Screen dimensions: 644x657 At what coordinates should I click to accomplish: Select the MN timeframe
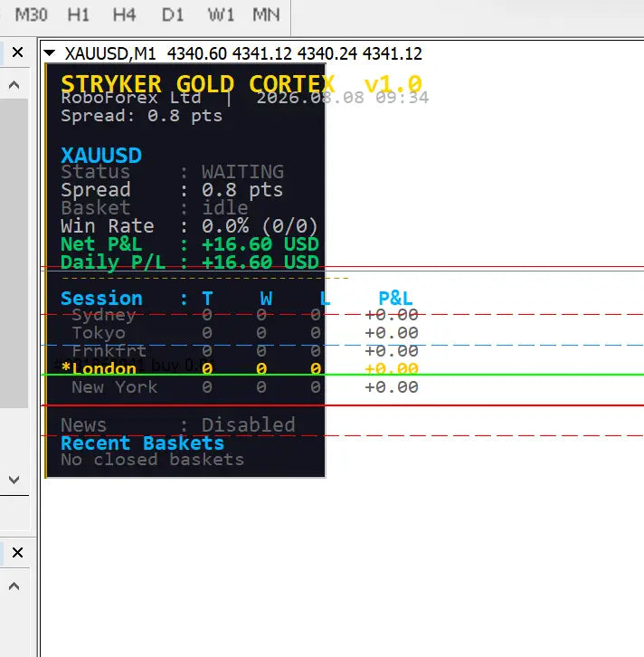tap(266, 15)
